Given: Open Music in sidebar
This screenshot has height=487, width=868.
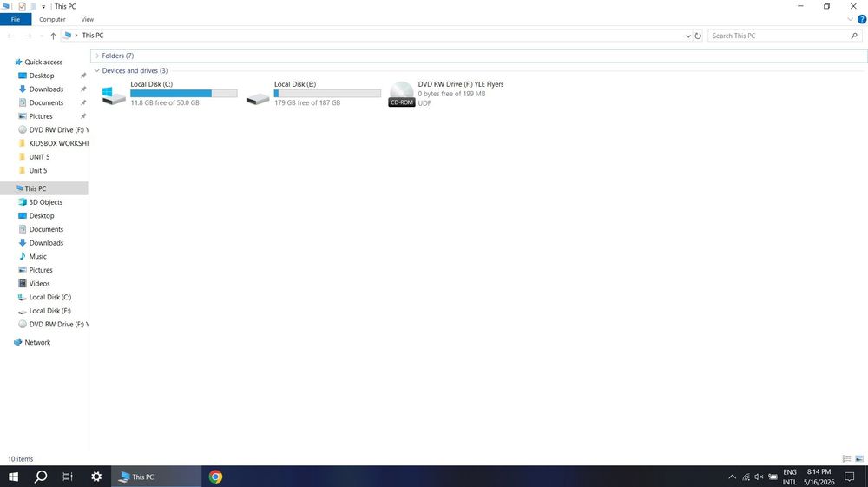Looking at the screenshot, I should pyautogui.click(x=37, y=257).
